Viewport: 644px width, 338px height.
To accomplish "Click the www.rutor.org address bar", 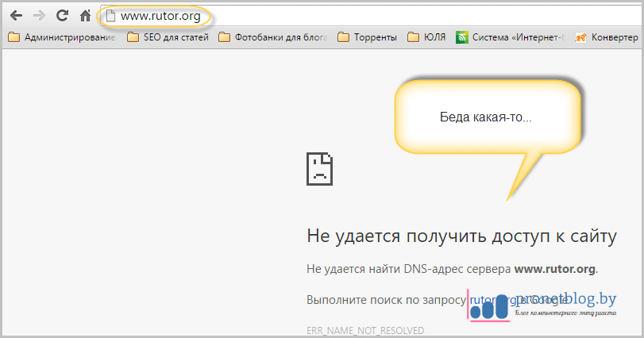I will click(x=372, y=16).
